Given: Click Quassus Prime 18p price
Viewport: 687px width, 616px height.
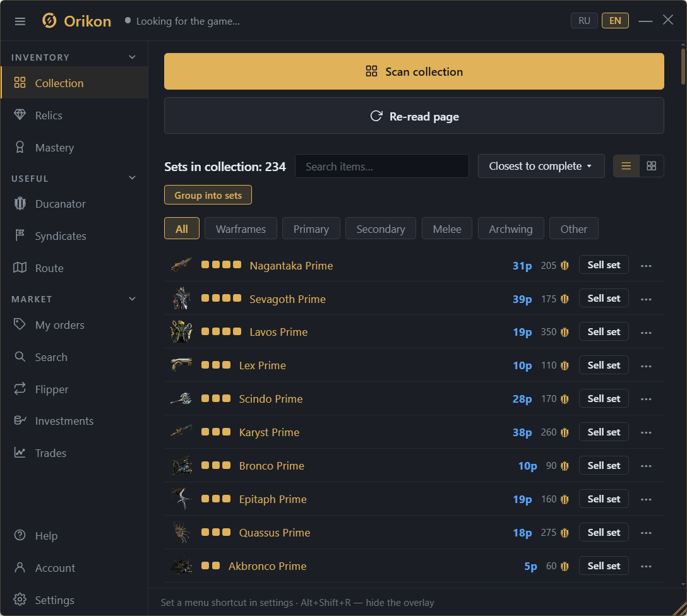Looking at the screenshot, I should coord(522,533).
